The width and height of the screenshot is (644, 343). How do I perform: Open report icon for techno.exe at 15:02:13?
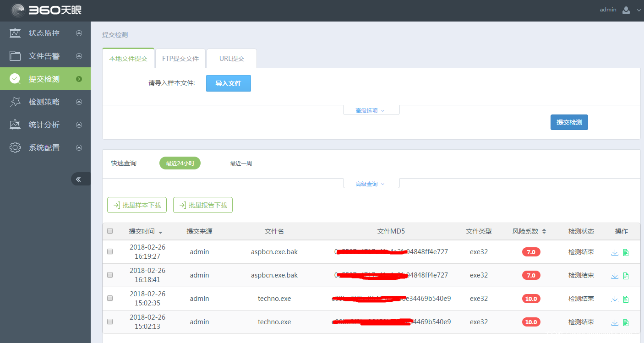tap(626, 322)
